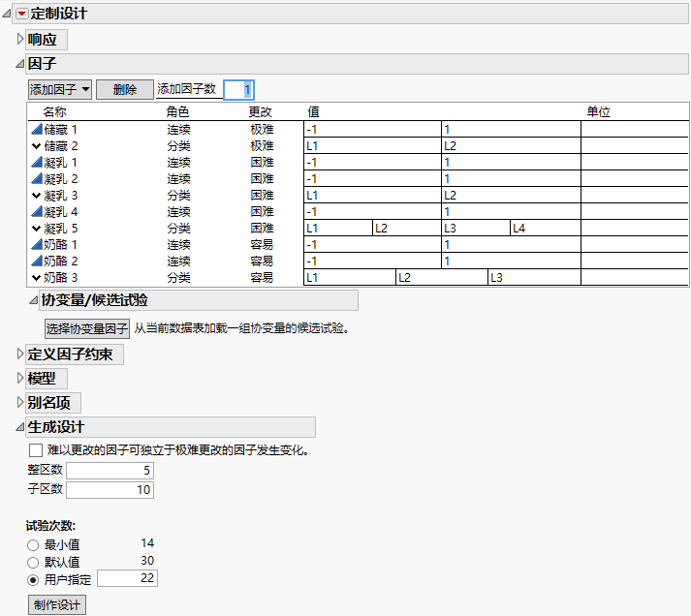Viewport: 691px width, 616px height.
Task: Select the 用户指定 radio button
Action: tap(33, 580)
